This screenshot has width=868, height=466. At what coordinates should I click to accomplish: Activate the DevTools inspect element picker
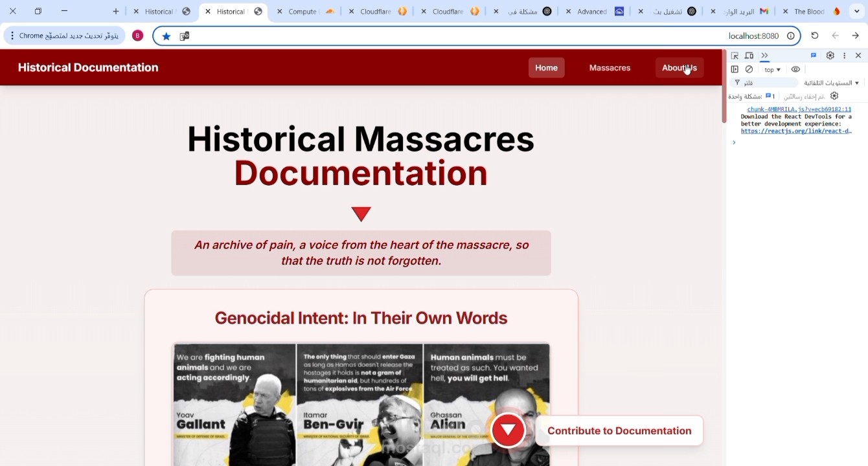click(735, 56)
